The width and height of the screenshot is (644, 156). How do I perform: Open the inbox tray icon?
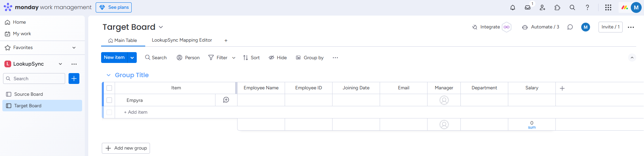pyautogui.click(x=528, y=7)
